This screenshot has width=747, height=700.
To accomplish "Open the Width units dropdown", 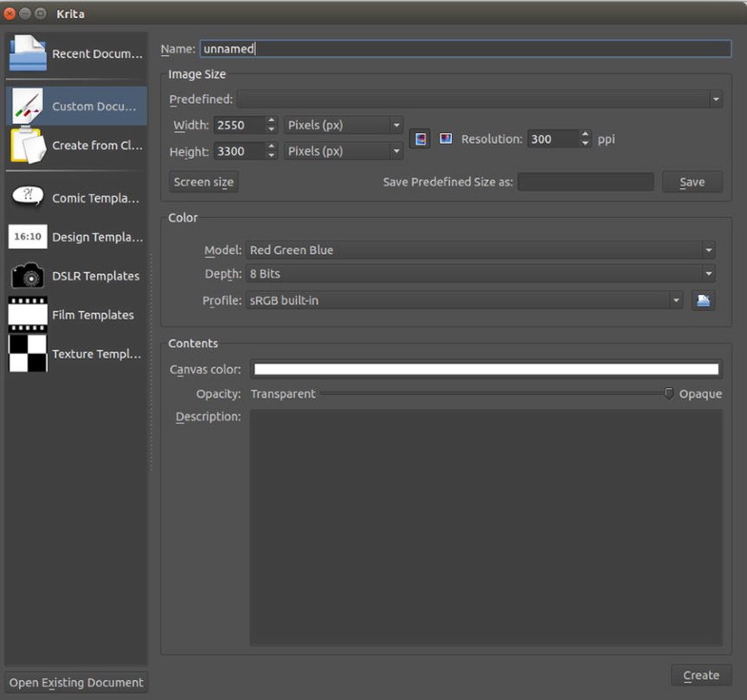I will [x=396, y=125].
